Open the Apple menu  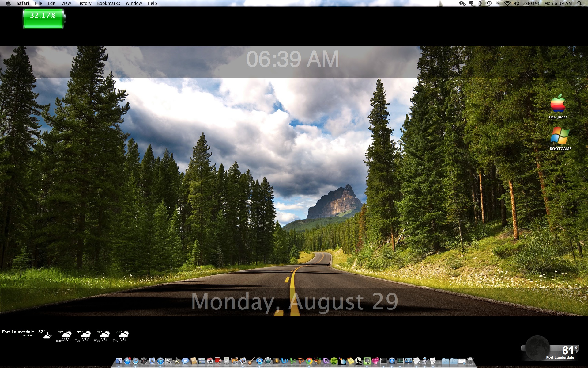coord(8,3)
